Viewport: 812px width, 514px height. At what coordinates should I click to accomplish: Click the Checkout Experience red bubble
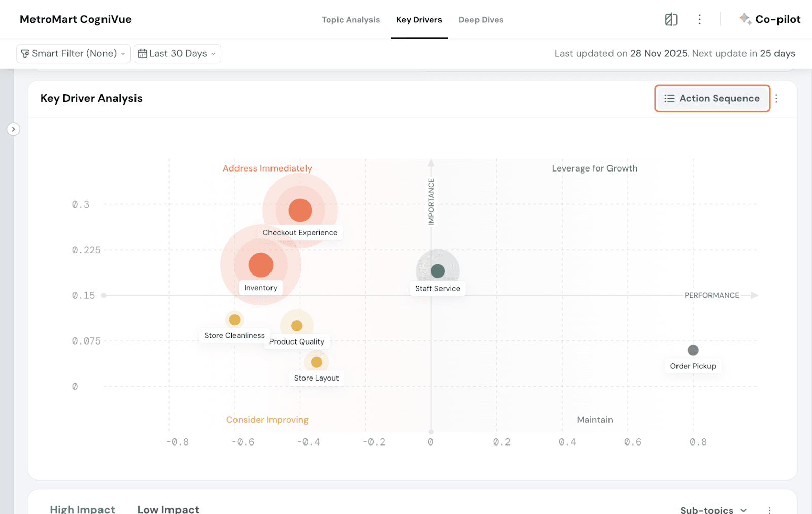(x=300, y=210)
